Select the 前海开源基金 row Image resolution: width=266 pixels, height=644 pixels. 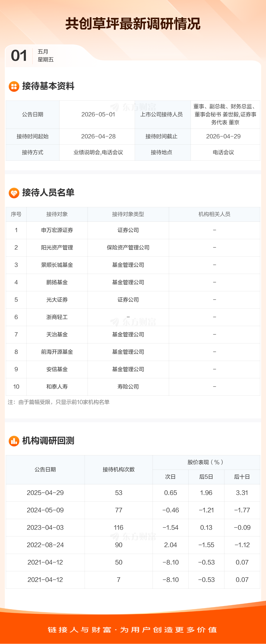(x=57, y=352)
